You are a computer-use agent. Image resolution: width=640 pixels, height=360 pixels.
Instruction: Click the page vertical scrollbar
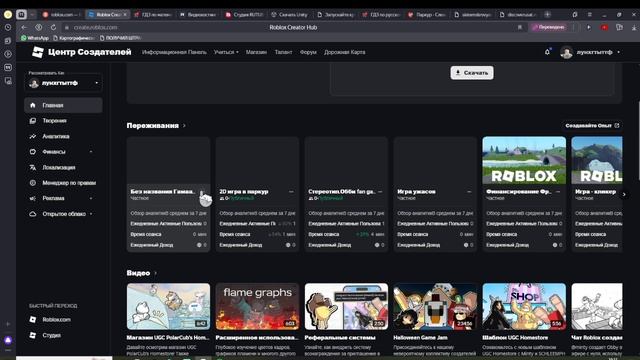638,139
